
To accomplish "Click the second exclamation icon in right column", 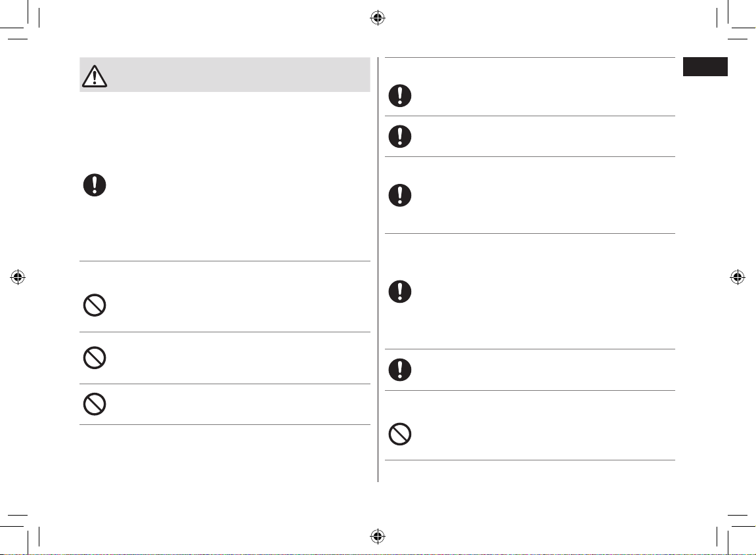I will [400, 137].
